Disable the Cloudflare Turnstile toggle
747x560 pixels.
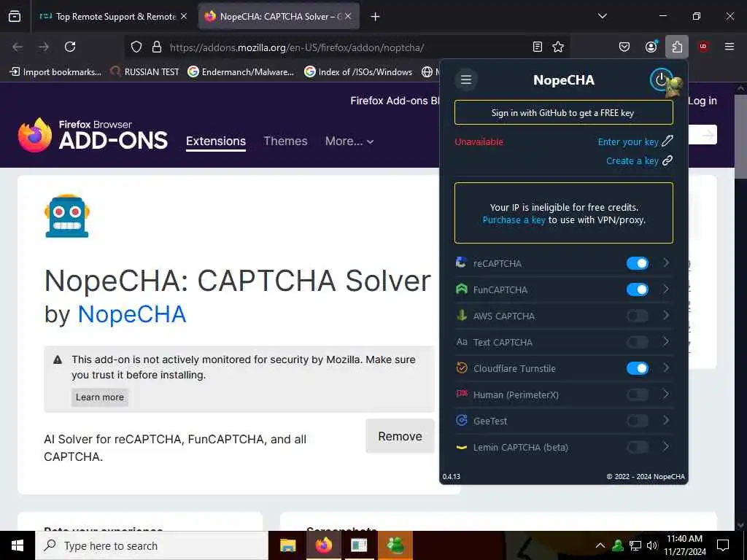point(638,368)
